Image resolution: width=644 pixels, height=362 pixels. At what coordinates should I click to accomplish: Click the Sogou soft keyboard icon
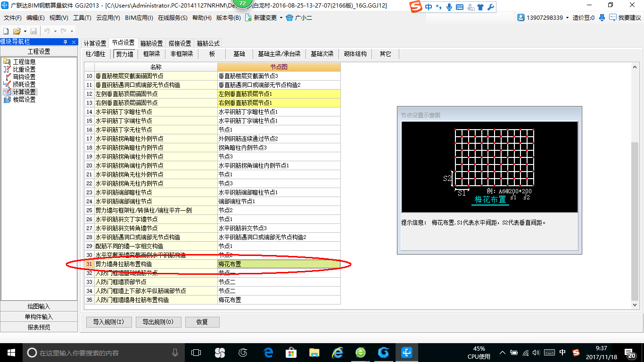click(459, 7)
